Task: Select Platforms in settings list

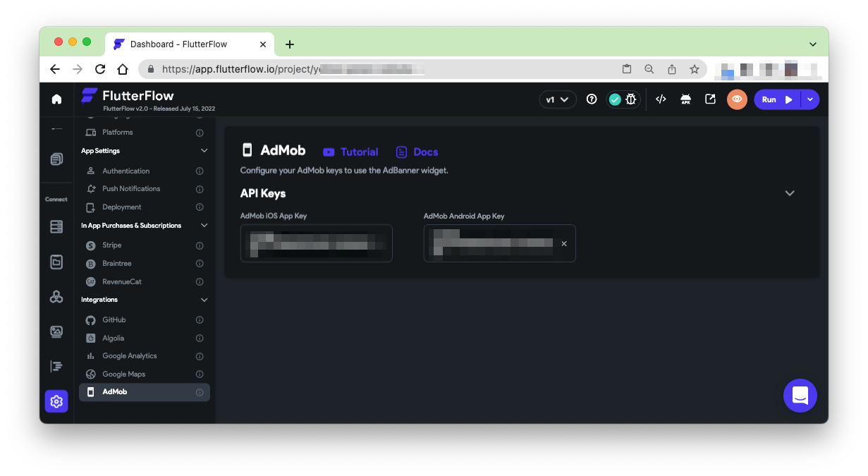Action: tap(145, 133)
